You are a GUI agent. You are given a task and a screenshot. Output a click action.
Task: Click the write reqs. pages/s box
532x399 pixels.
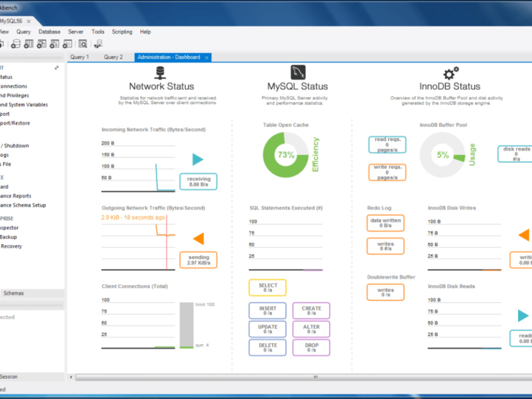point(387,172)
